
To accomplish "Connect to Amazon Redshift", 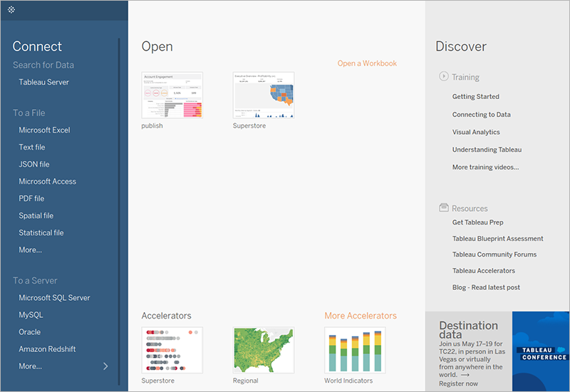I will [x=47, y=349].
